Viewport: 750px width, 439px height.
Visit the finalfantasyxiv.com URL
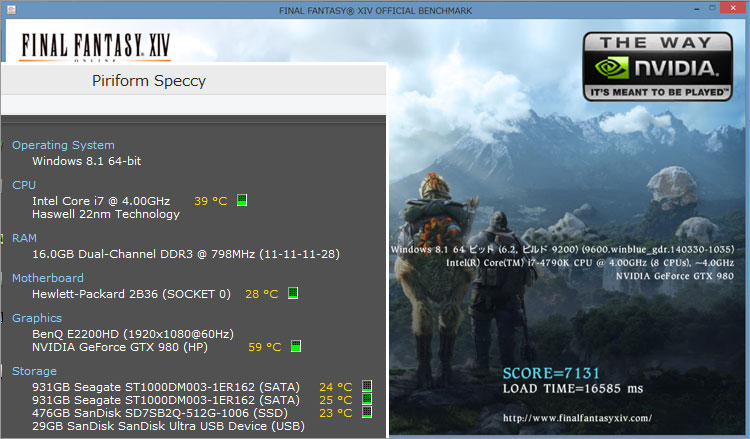pyautogui.click(x=578, y=418)
